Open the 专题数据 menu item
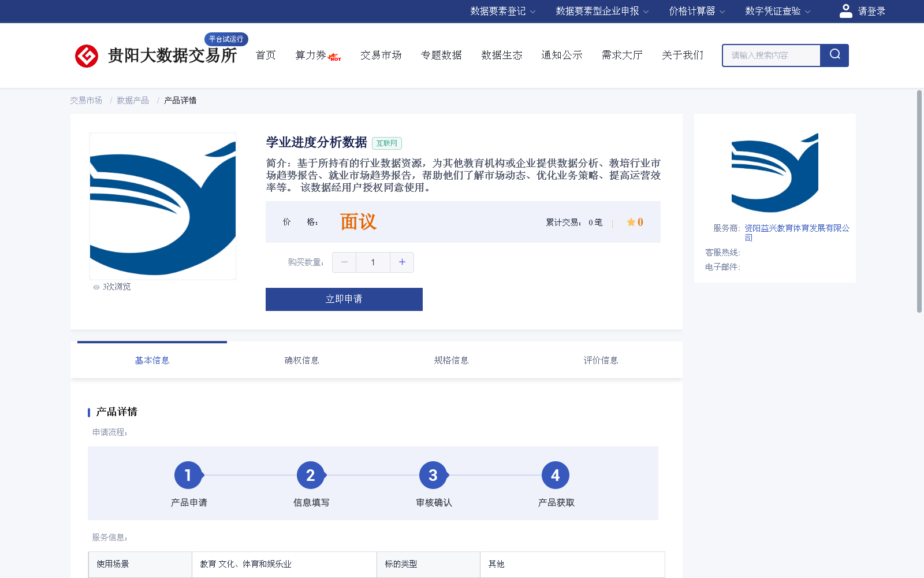This screenshot has height=578, width=924. [x=441, y=55]
